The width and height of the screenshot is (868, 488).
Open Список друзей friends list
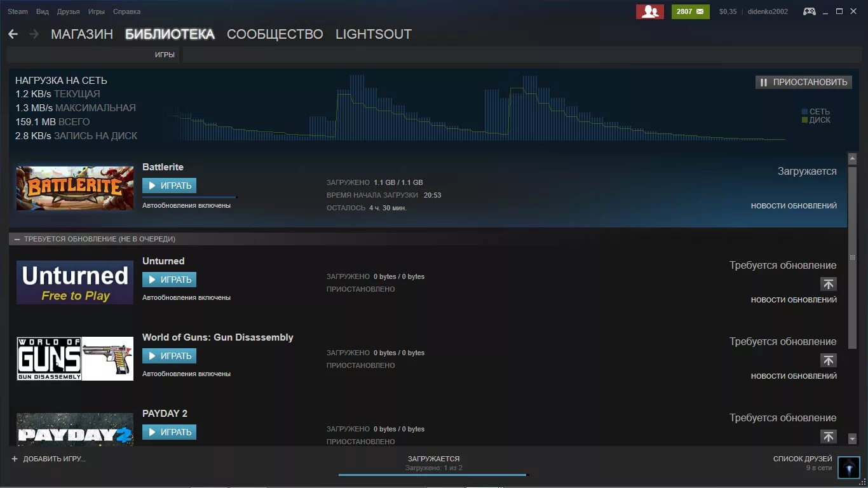[803, 459]
